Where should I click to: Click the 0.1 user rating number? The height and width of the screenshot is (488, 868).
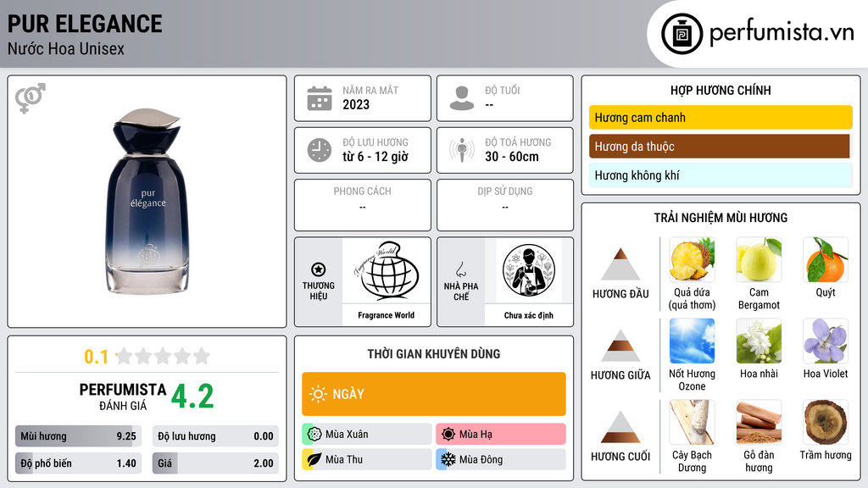pyautogui.click(x=97, y=357)
